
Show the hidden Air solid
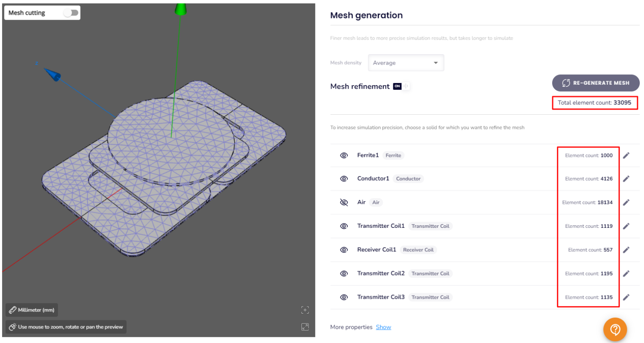click(x=344, y=202)
